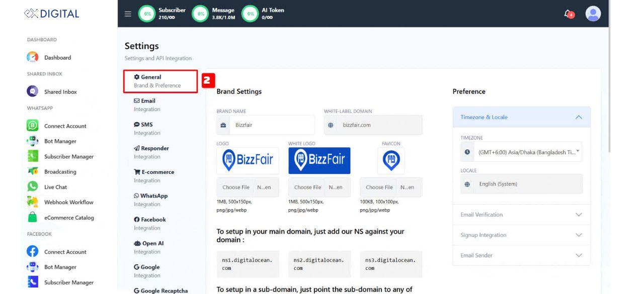Click the briefcase icon beside Brand Name
Viewport: 644px width, 294px height.
(x=223, y=125)
